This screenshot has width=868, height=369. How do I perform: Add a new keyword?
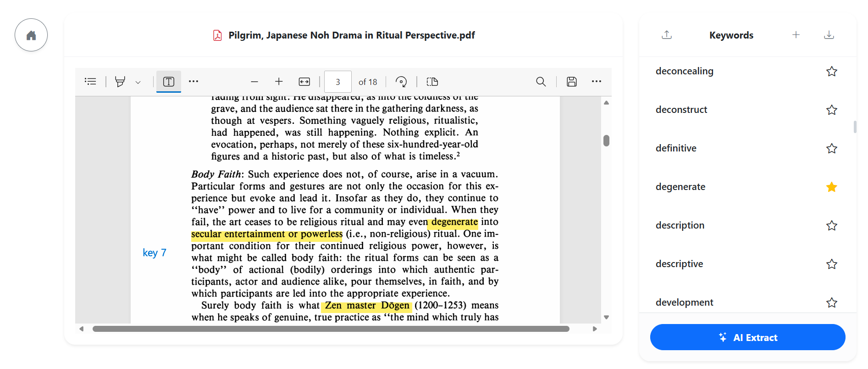tap(796, 35)
